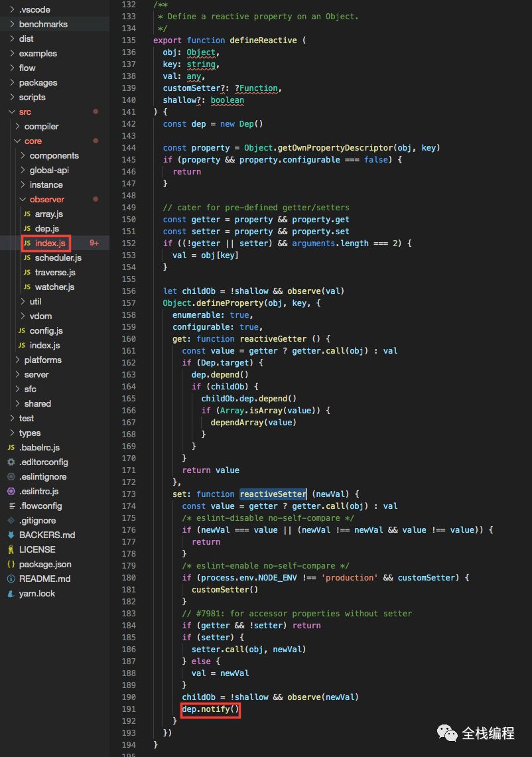Image resolution: width=532 pixels, height=757 pixels.
Task: Expand the benchmarks folder
Action: click(12, 24)
